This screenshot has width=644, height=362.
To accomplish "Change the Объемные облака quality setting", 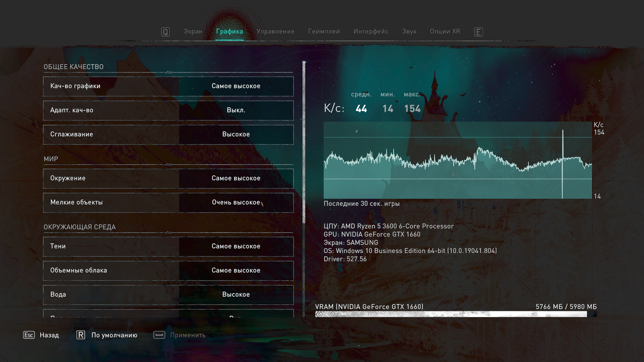I will [x=236, y=270].
